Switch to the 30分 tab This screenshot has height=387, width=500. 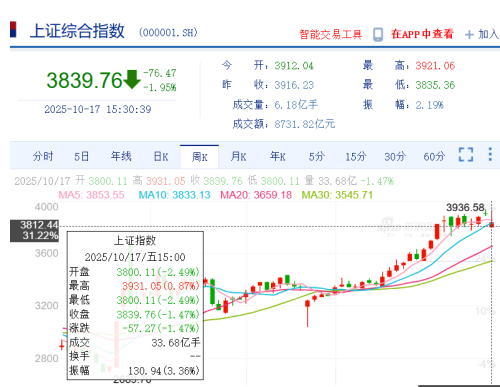click(x=395, y=156)
